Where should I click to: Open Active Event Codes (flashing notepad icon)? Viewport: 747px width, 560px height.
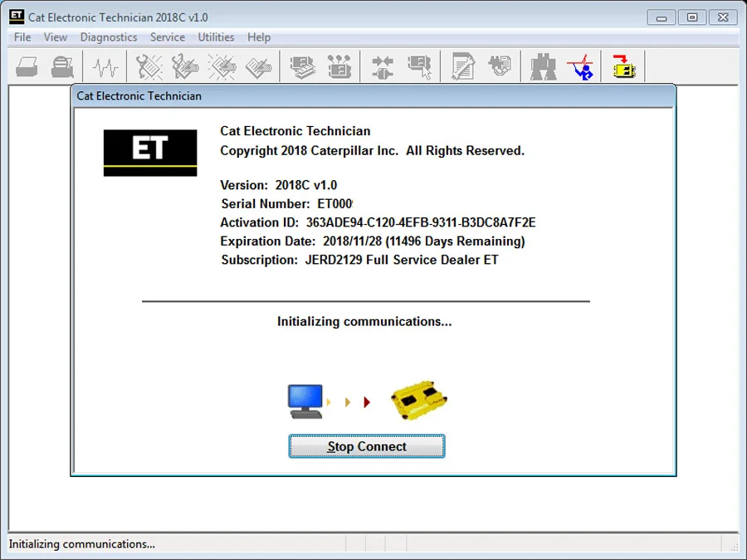pyautogui.click(x=222, y=66)
